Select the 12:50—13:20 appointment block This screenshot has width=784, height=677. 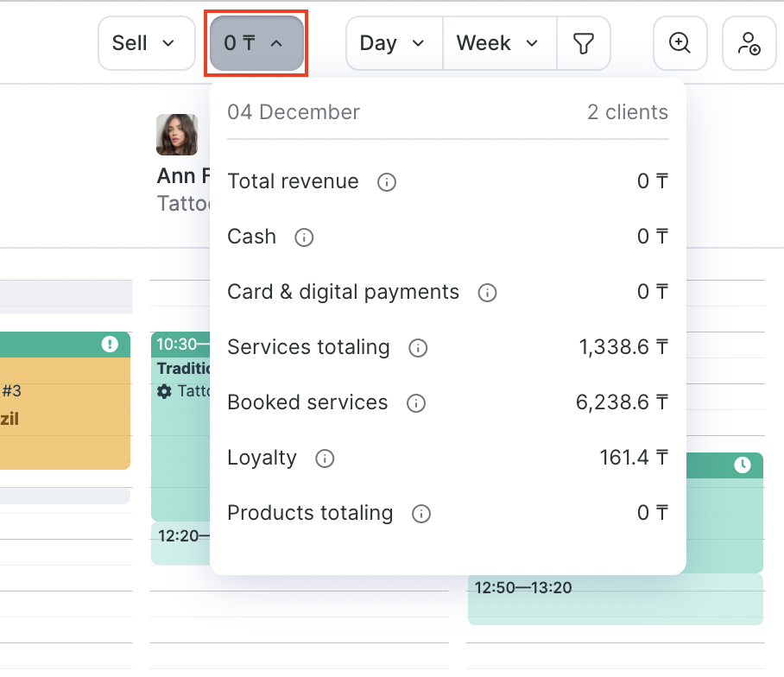point(615,599)
